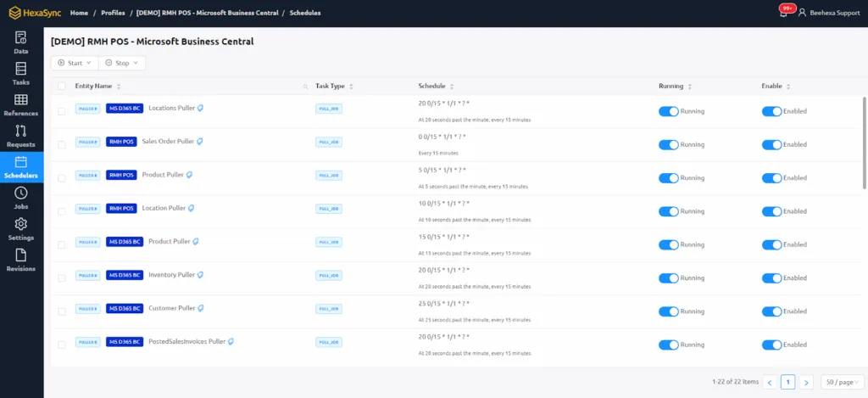The image size is (868, 398).
Task: Check the Sales Order Puller row checkbox
Action: click(x=61, y=144)
